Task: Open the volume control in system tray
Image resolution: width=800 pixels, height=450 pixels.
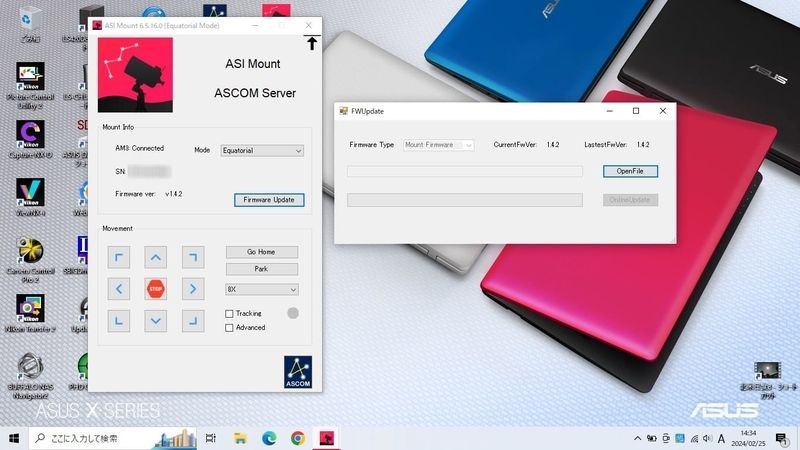Action: (707, 438)
